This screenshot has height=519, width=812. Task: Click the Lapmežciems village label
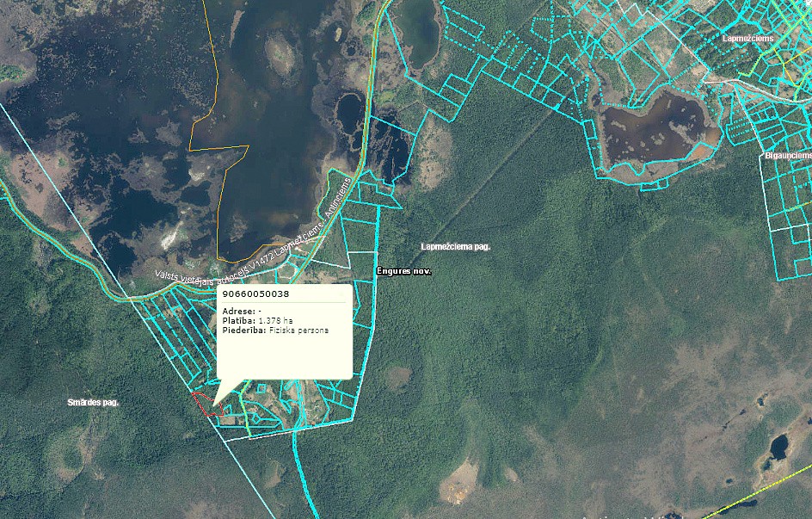coord(747,39)
